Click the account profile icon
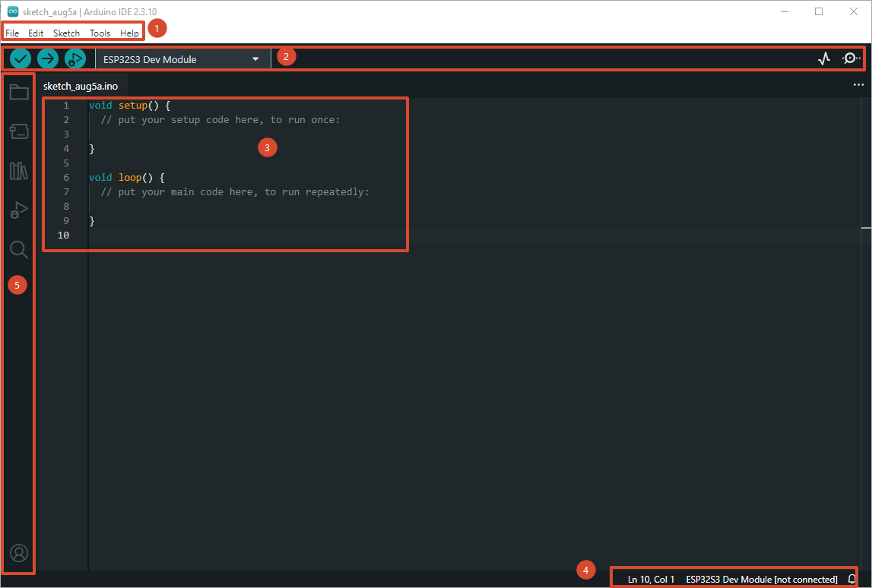 click(19, 553)
